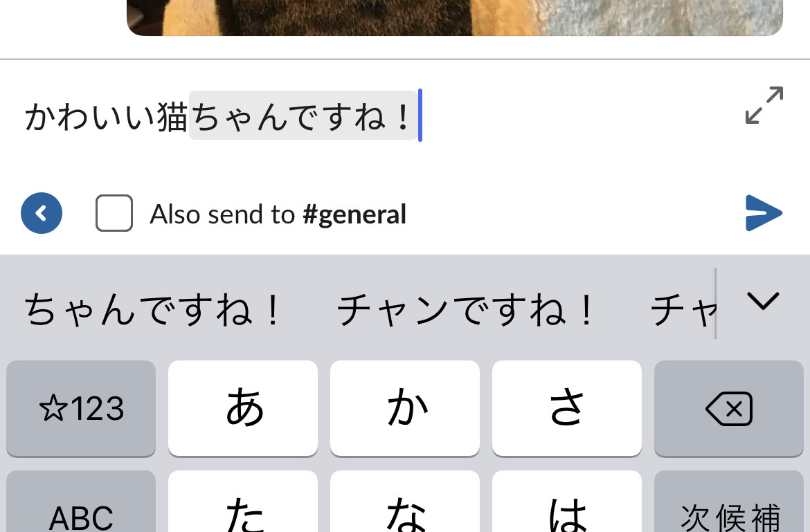Expand the candidate suggestions list chevron
The image size is (810, 532).
tap(763, 301)
